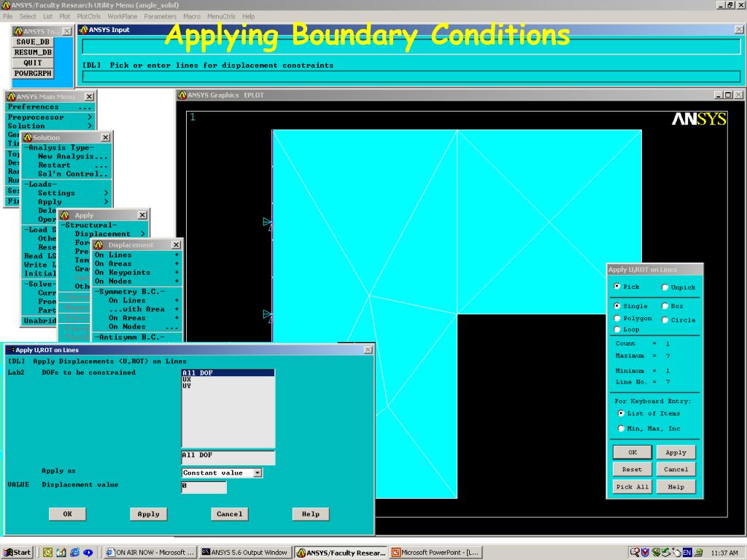Select UY in the DOF list

[228, 386]
